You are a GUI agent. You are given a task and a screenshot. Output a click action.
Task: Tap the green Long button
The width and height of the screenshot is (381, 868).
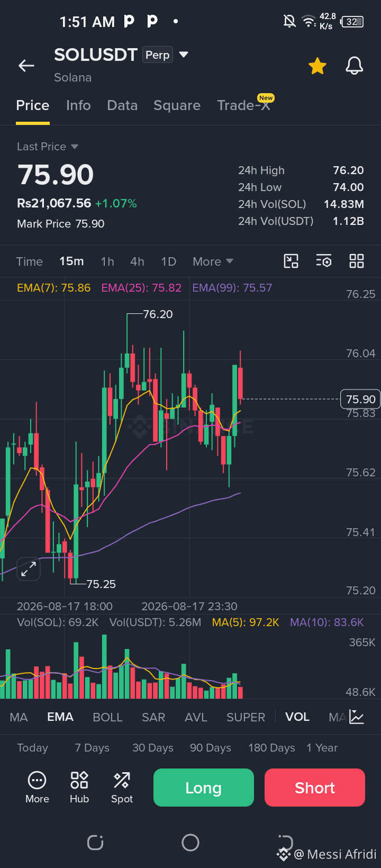(204, 788)
